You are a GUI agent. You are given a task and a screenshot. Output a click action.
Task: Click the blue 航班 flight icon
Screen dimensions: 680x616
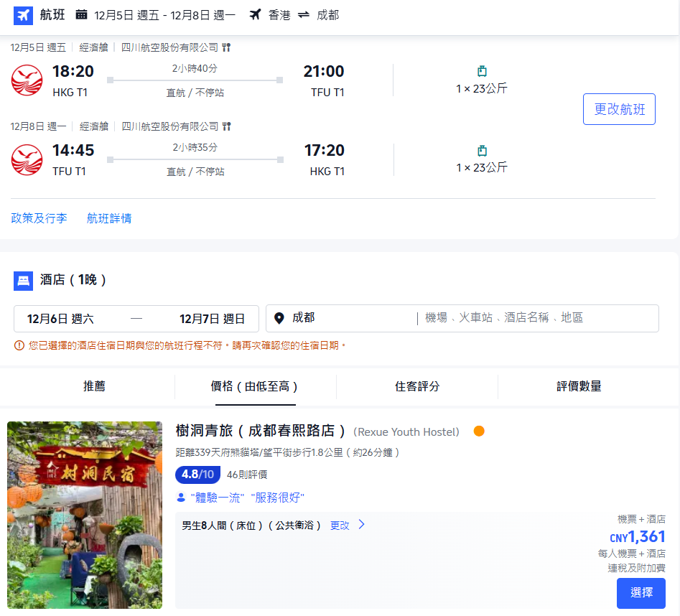(x=22, y=15)
